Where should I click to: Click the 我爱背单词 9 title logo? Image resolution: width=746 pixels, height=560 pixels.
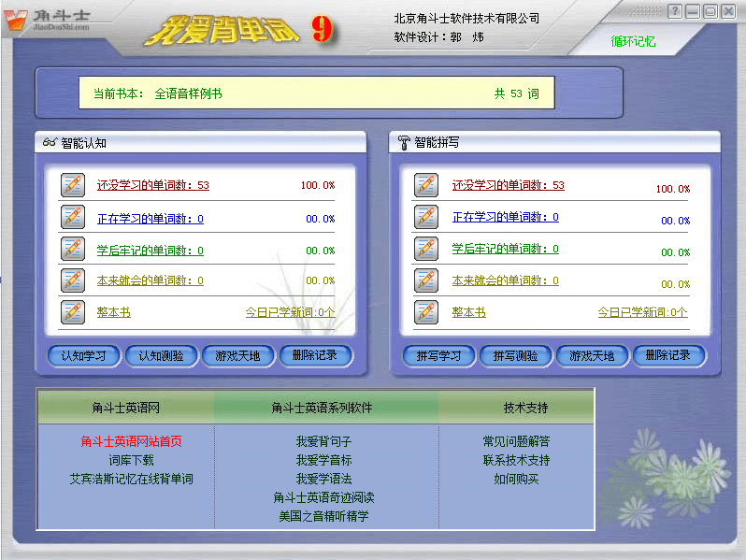(242, 30)
